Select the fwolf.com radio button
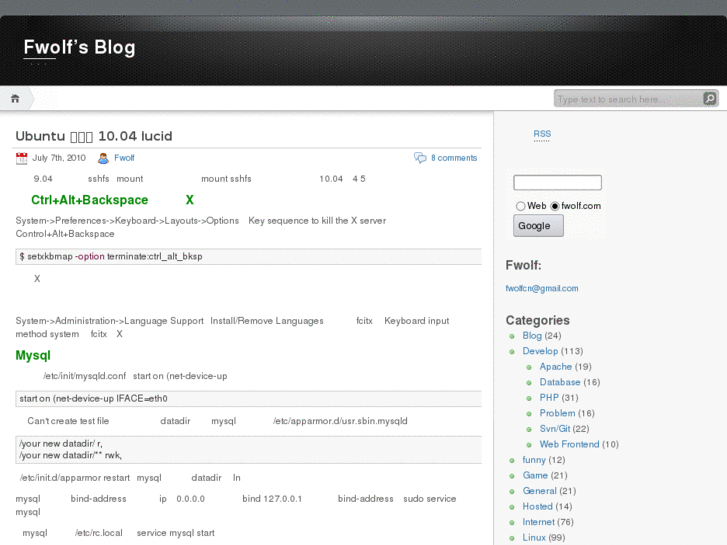 (x=555, y=206)
